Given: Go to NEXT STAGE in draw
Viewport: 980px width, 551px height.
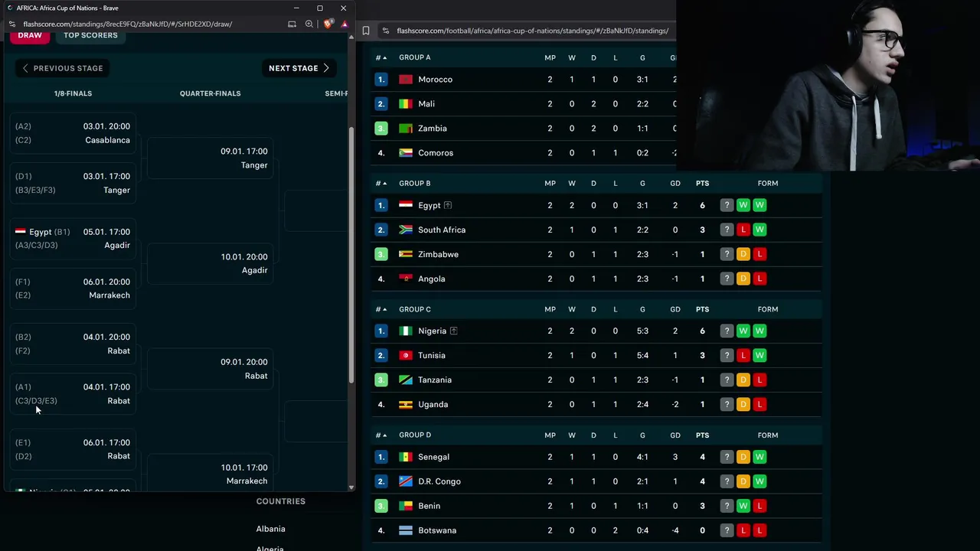Looking at the screenshot, I should (299, 68).
